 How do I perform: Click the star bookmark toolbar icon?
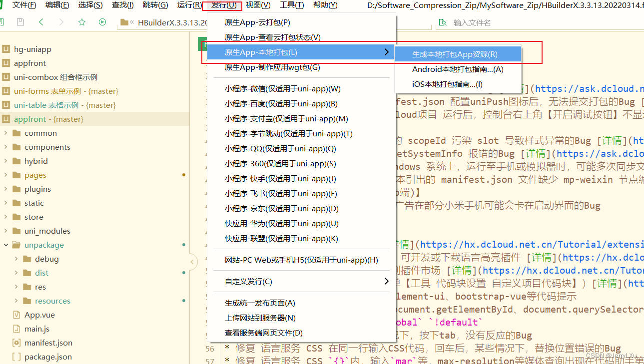coord(82,22)
